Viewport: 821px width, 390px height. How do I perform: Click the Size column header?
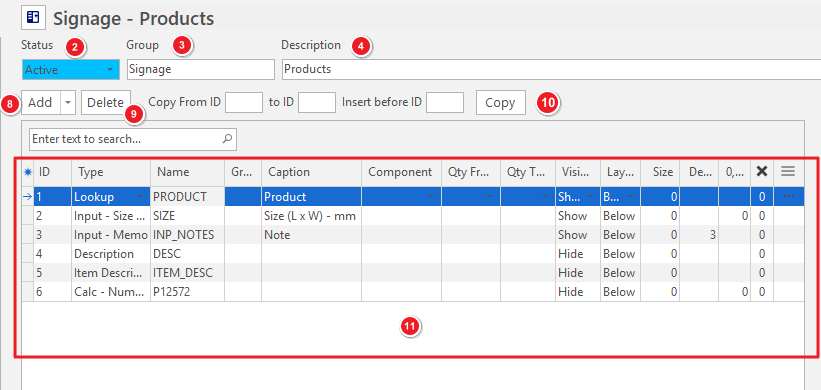pyautogui.click(x=660, y=172)
